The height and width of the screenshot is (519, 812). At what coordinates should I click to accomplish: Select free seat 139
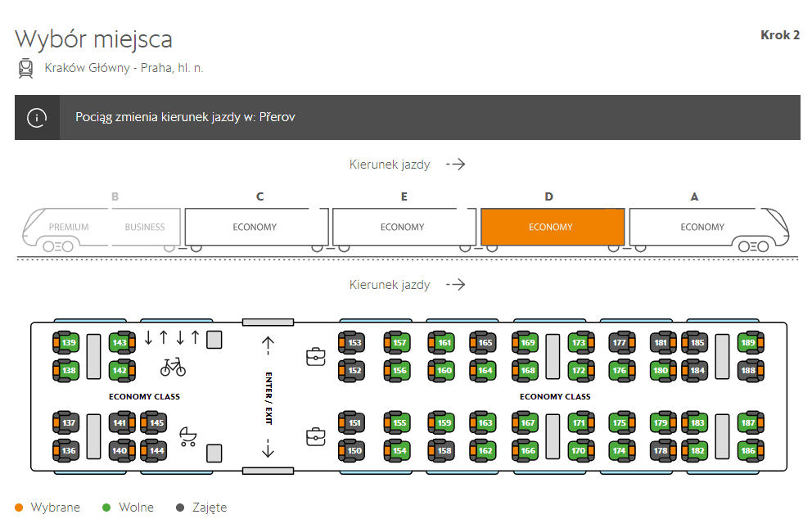pos(66,342)
